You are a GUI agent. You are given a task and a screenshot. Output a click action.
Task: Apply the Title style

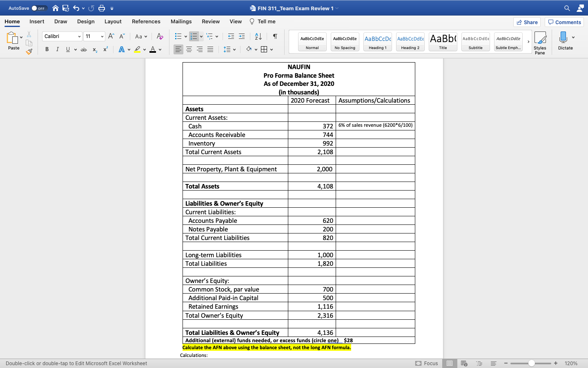[x=443, y=42]
